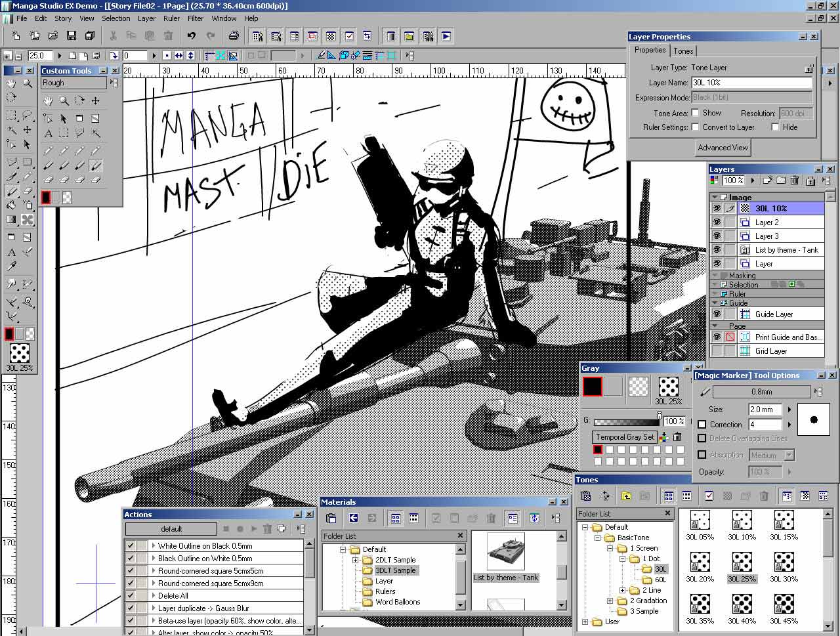840x636 pixels.
Task: Hide the Layer 2 layer with its eye icon
Action: [x=717, y=222]
